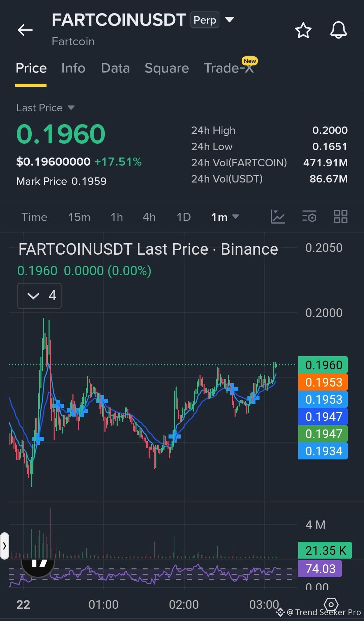Screen dimensions: 364x621
Task: Select the 1h timeframe
Action: pos(117,217)
